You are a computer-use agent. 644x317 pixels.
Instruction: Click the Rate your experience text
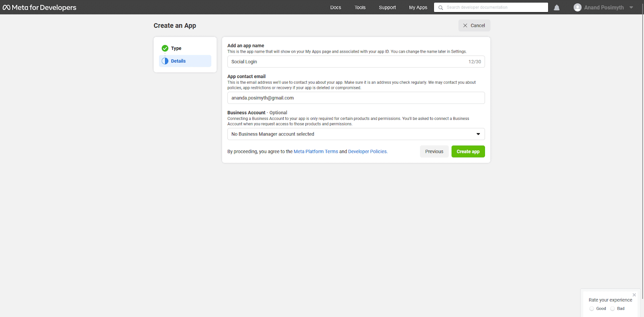click(610, 300)
